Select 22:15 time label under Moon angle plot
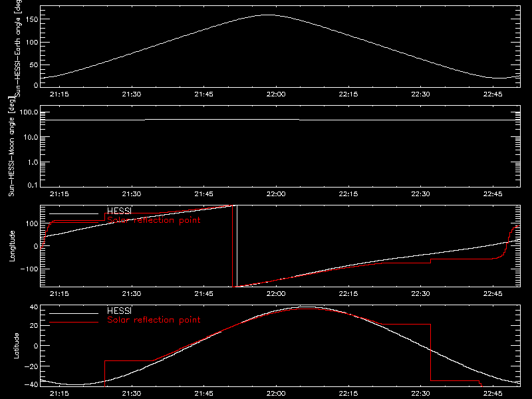 click(348, 194)
